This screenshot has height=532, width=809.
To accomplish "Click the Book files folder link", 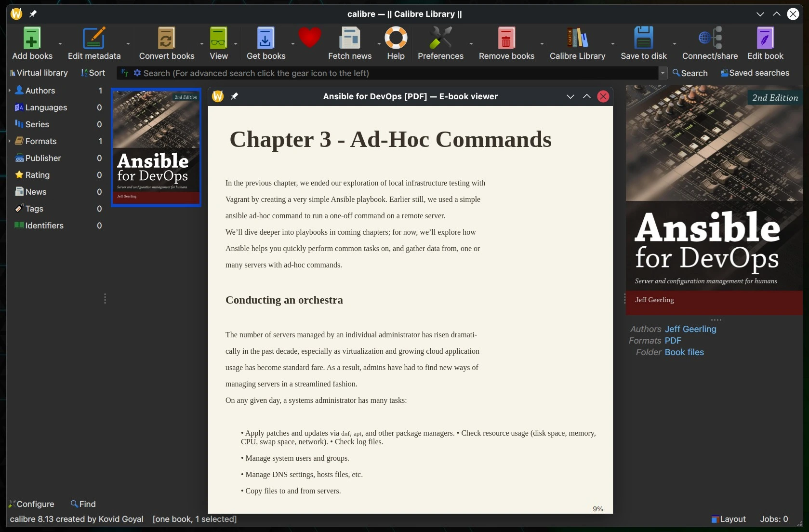I will pos(684,352).
